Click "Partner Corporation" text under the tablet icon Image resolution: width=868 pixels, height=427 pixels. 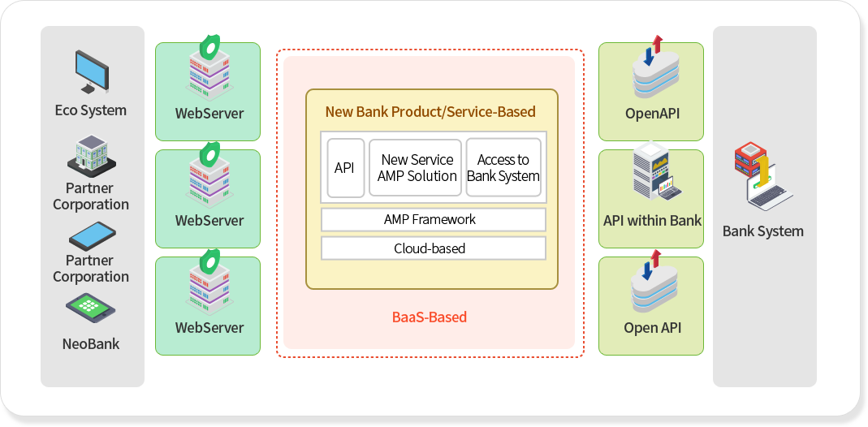(x=91, y=268)
